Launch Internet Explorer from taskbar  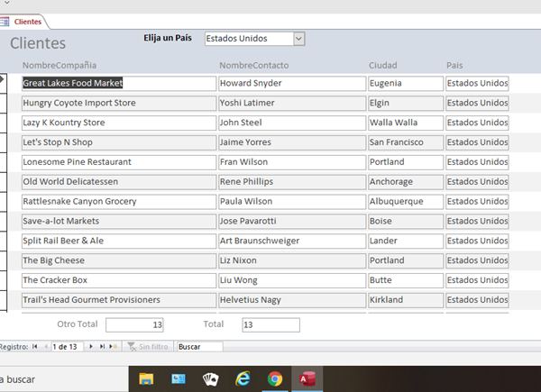[243, 379]
